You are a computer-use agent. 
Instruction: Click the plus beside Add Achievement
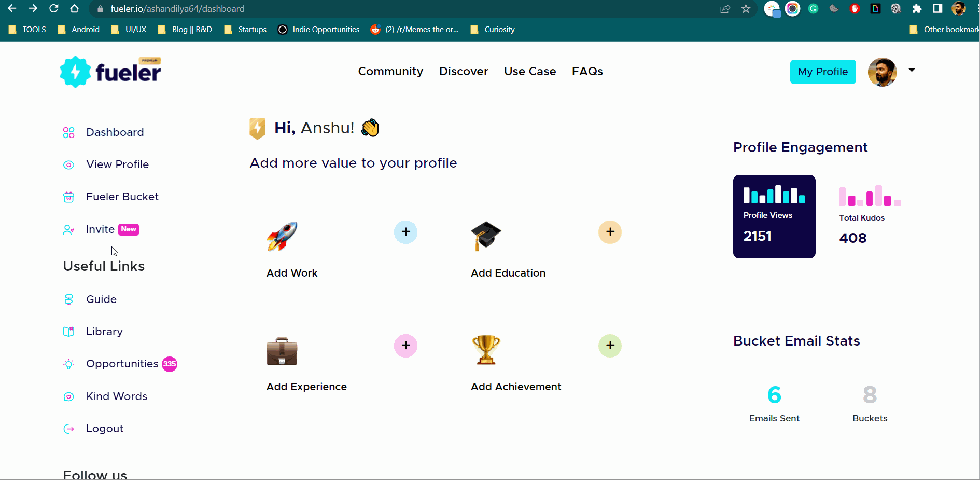click(610, 346)
